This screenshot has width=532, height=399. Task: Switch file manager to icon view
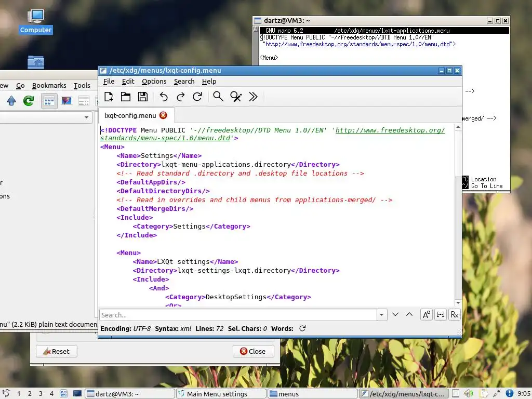pyautogui.click(x=49, y=101)
